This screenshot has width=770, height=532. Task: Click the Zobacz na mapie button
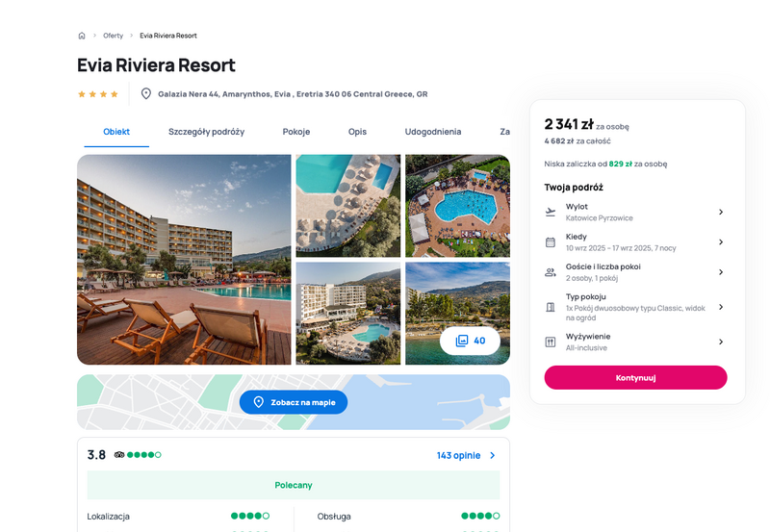coord(294,402)
